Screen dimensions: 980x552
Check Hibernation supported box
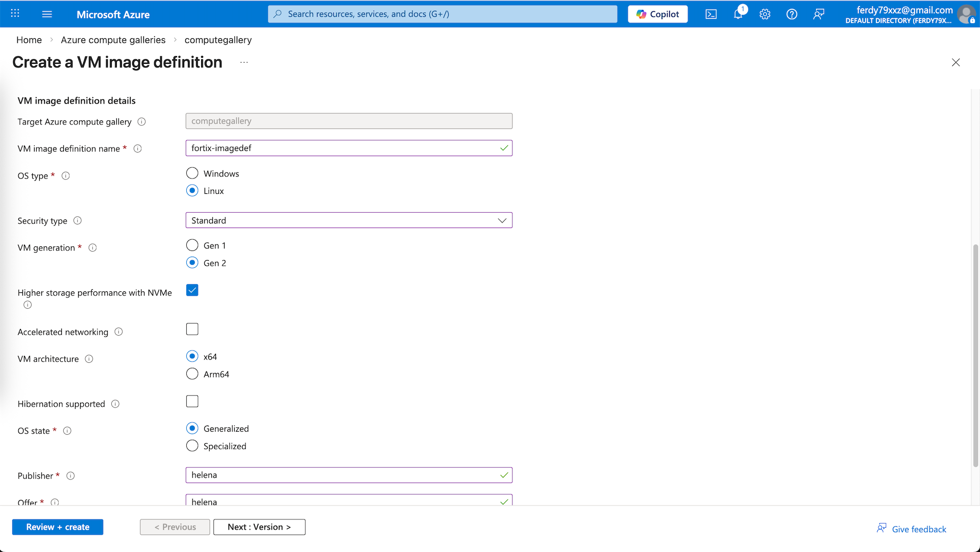tap(192, 402)
